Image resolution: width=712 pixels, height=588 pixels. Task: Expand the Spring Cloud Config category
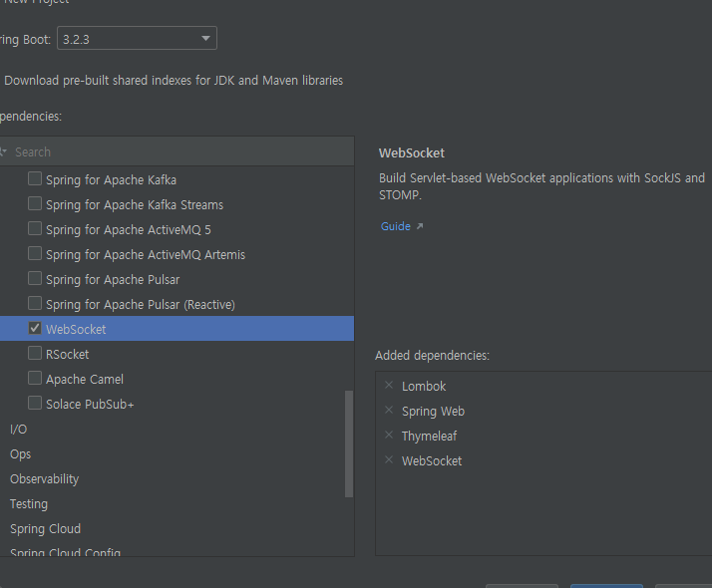click(66, 552)
